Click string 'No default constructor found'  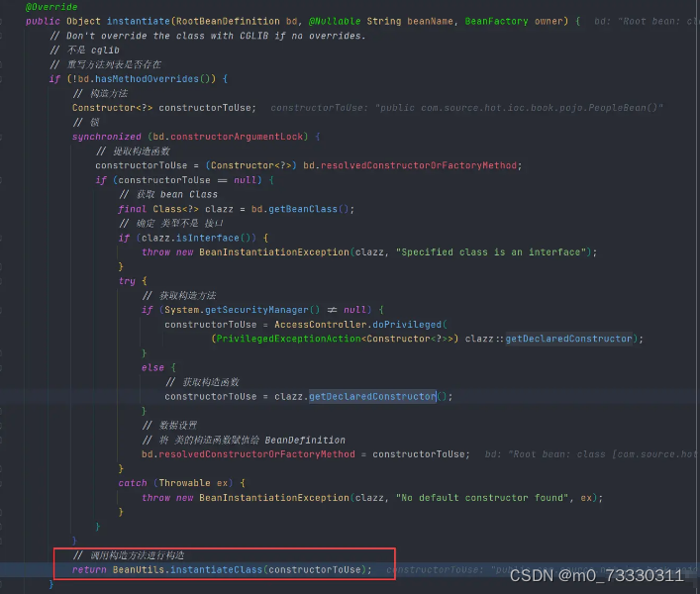482,498
